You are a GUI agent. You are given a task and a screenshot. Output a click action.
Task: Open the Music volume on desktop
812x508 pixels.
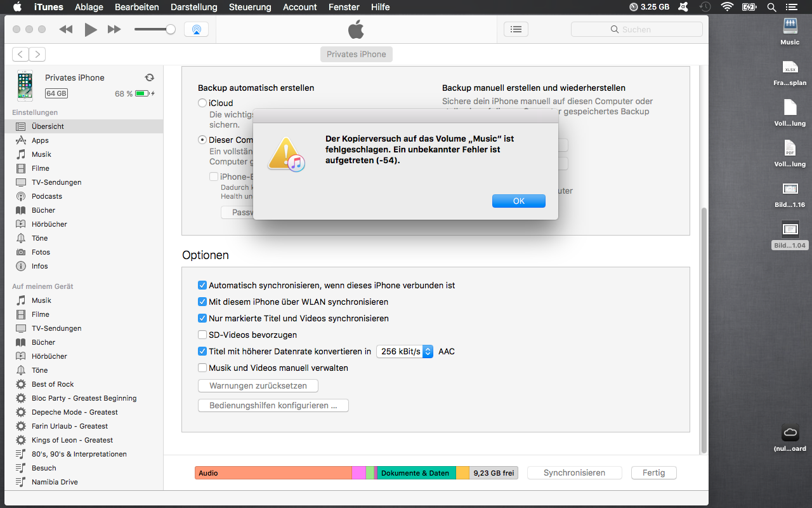tap(790, 31)
